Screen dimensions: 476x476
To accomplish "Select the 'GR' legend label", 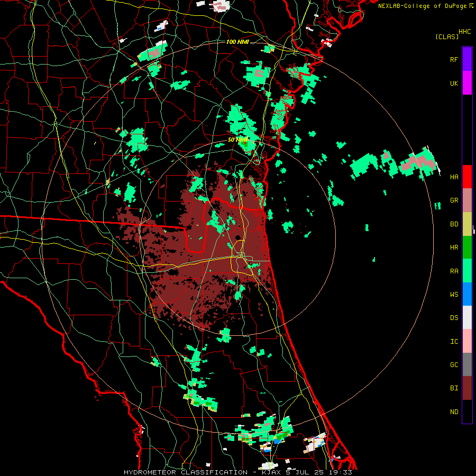I will [454, 200].
